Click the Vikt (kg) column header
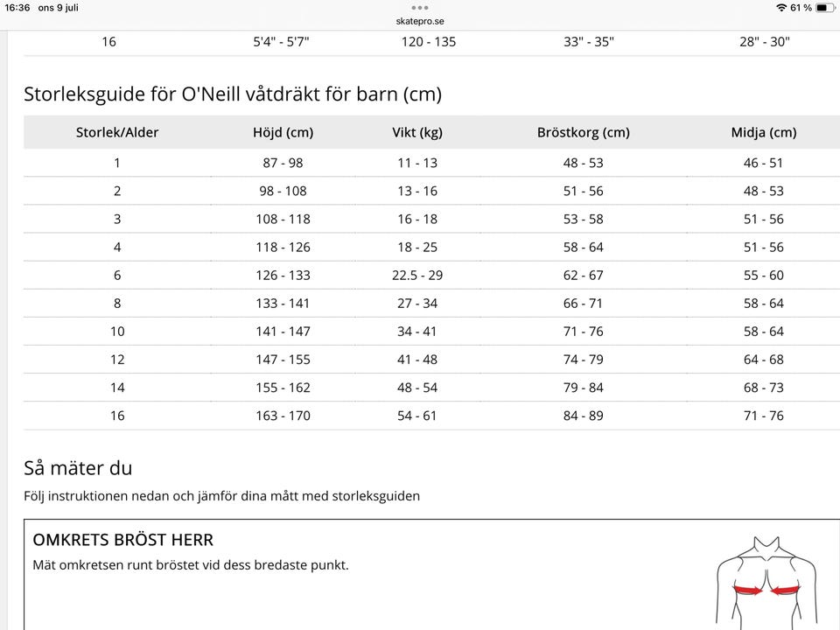The height and width of the screenshot is (630, 840). tap(417, 133)
